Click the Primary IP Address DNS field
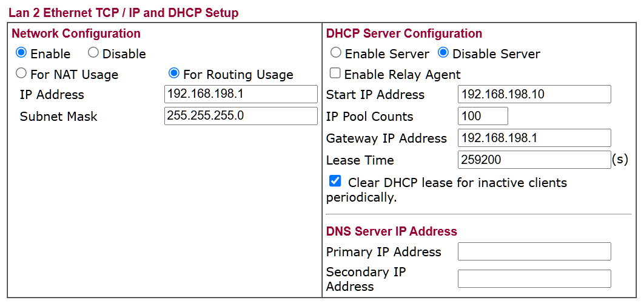 [x=534, y=251]
